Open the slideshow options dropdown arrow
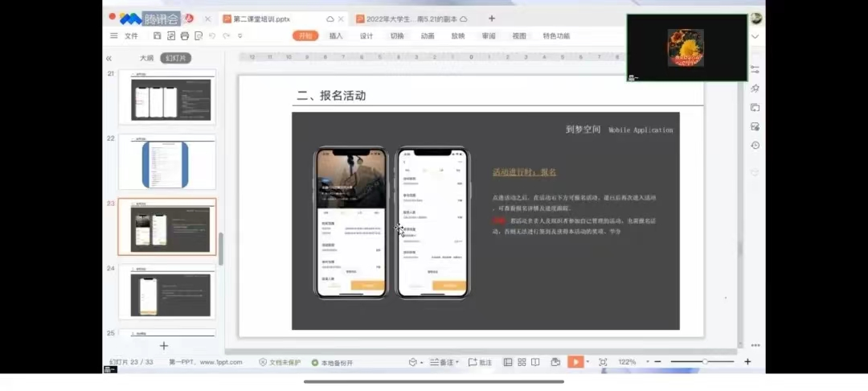The width and height of the screenshot is (868, 391). tap(588, 362)
